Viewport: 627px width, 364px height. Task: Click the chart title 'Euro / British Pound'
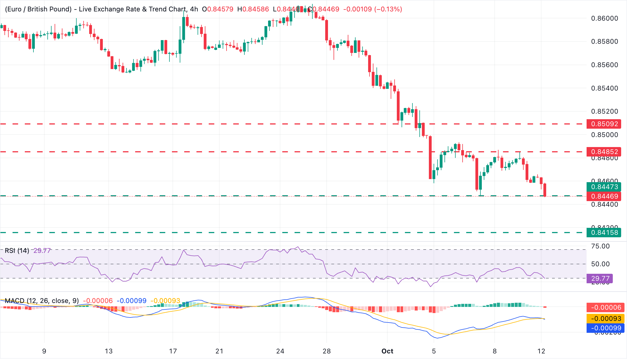pyautogui.click(x=38, y=9)
